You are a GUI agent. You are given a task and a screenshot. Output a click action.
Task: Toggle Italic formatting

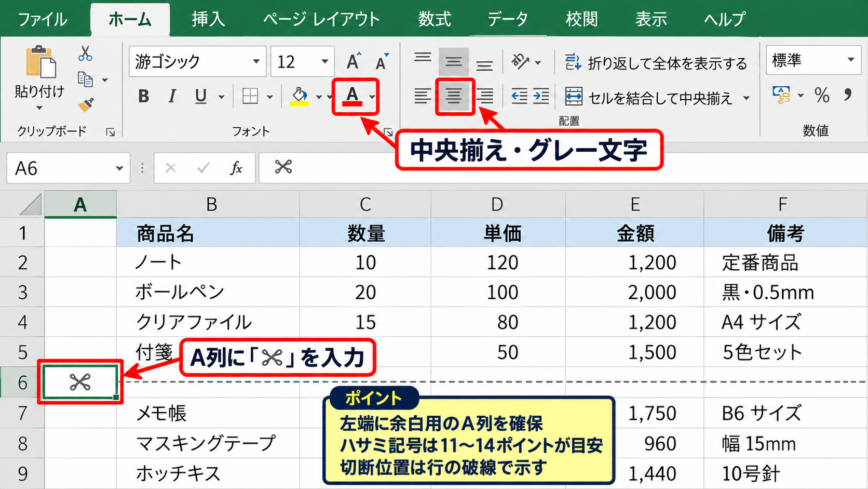pos(172,96)
